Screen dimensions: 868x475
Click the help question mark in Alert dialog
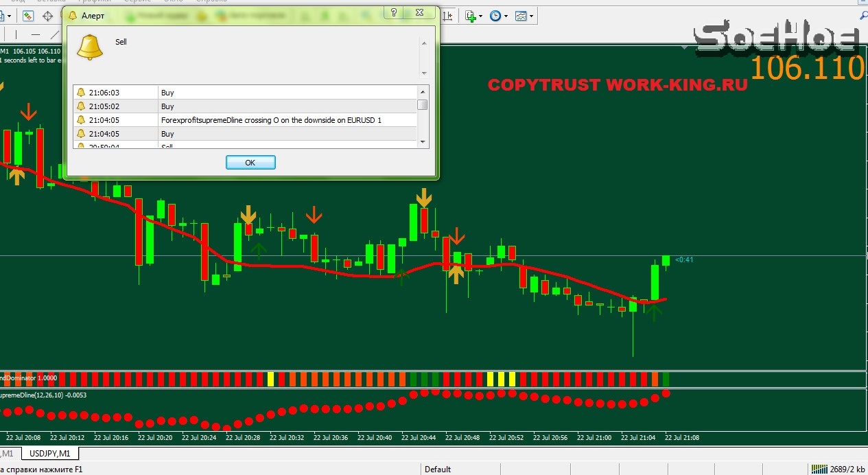click(393, 12)
